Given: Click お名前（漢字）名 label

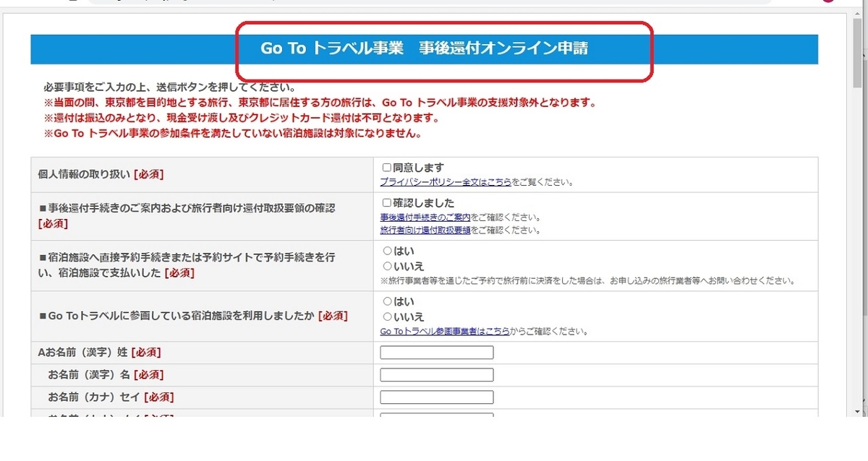Looking at the screenshot, I should 106,375.
